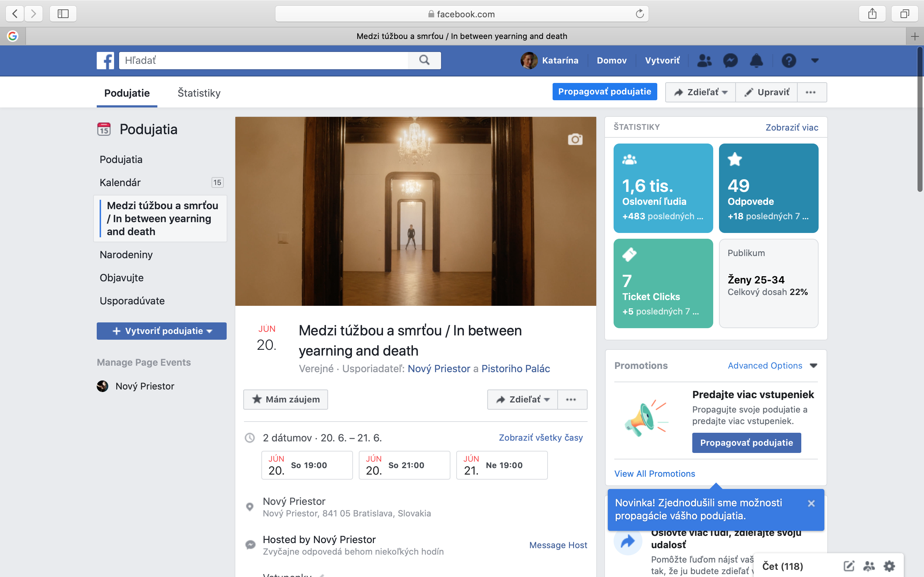This screenshot has height=577, width=924.
Task: Open Messenger icon in top bar
Action: (730, 60)
